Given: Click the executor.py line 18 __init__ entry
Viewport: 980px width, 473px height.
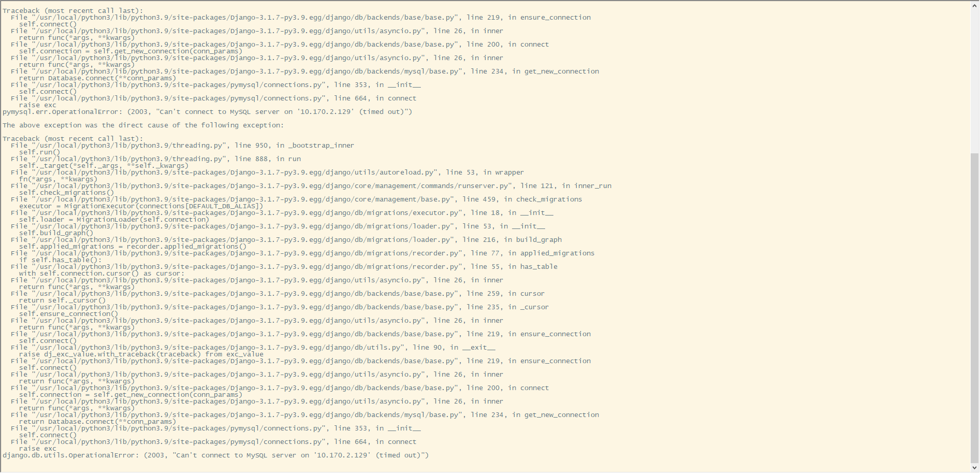Looking at the screenshot, I should click(x=282, y=213).
